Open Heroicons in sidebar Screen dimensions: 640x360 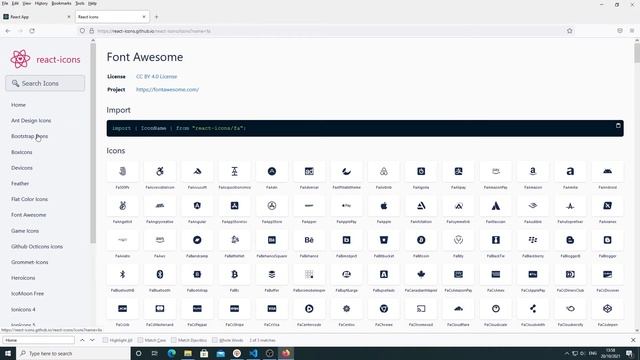[23, 278]
